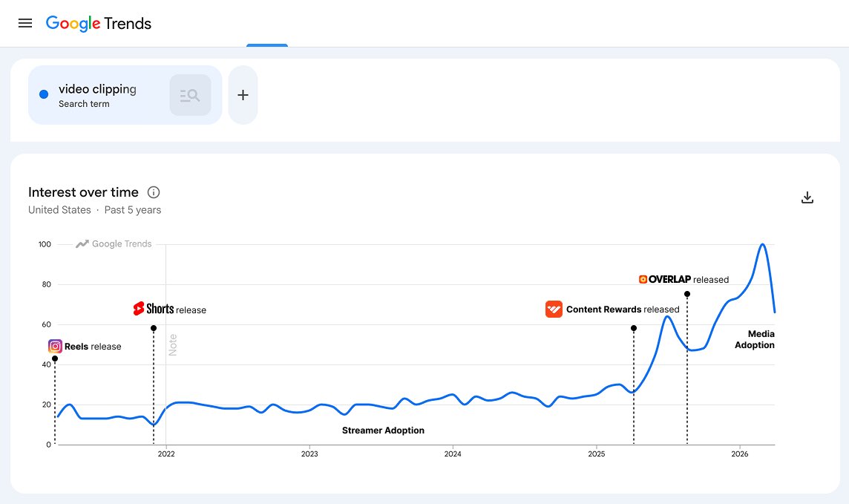849x504 pixels.
Task: Click the Instagram Reels release icon
Action: [x=55, y=346]
